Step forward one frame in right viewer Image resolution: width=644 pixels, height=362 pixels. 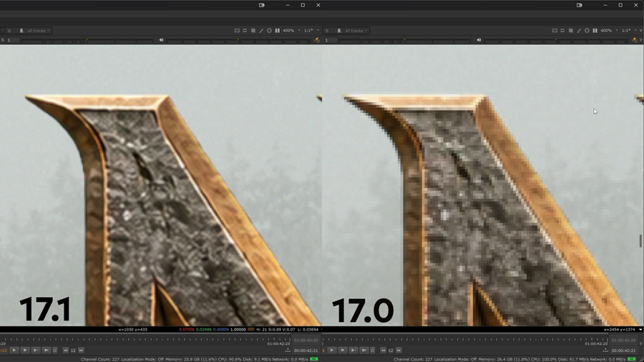(x=353, y=350)
